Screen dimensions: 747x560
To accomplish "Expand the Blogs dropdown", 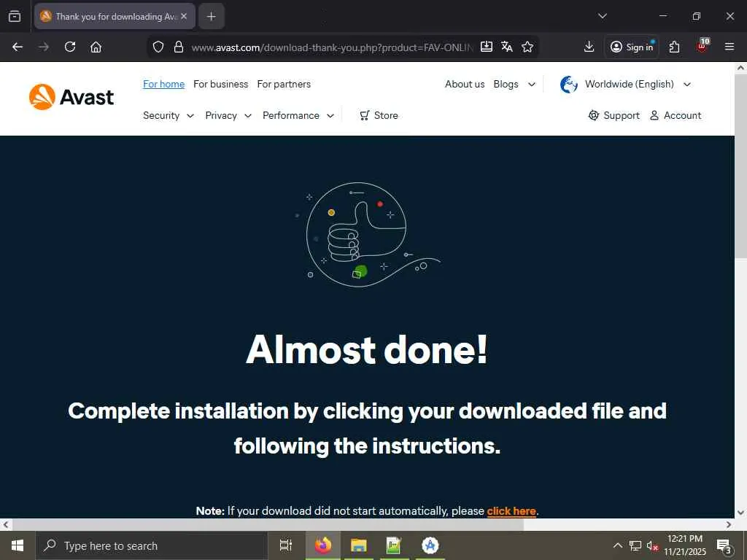I will [514, 85].
